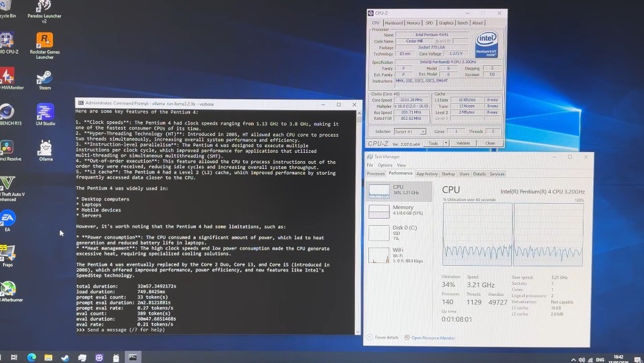The width and height of the screenshot is (644, 363).
Task: Open the Options menu in Task Manager
Action: [385, 165]
